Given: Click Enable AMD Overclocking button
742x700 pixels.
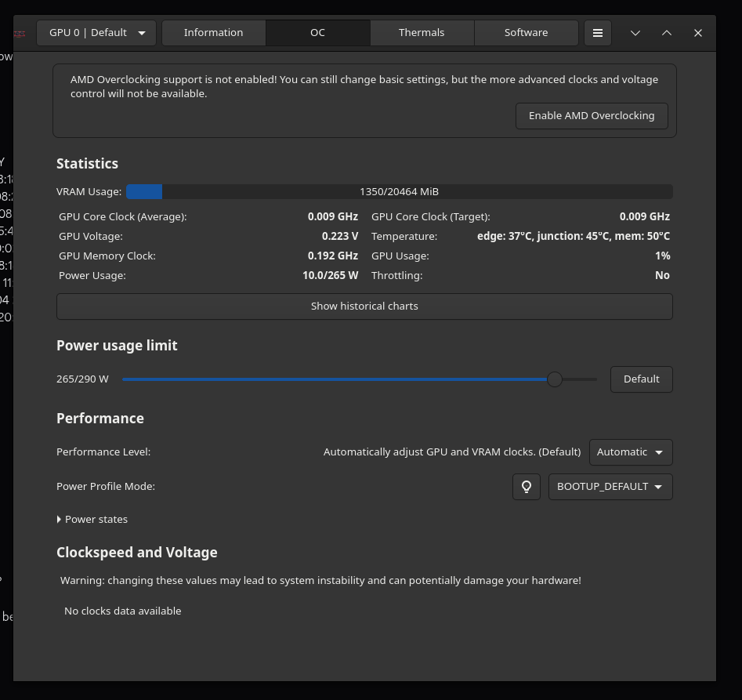Looking at the screenshot, I should [592, 116].
